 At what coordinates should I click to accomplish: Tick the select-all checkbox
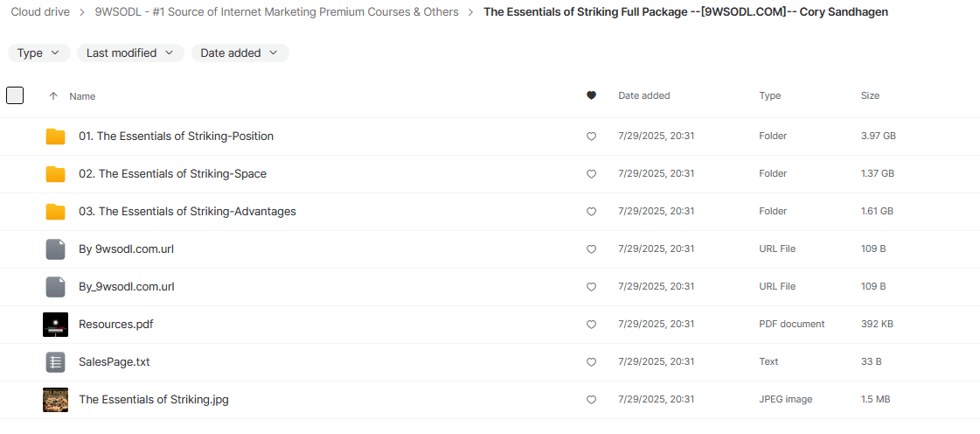click(15, 95)
